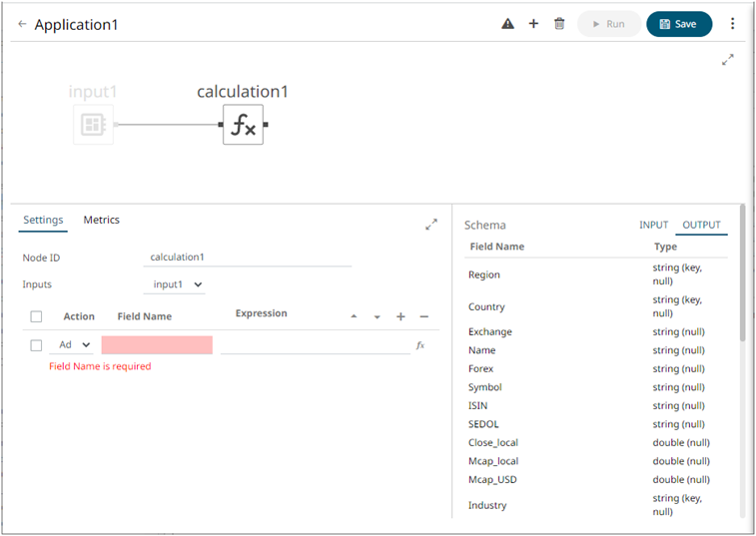Expand the canvas with the expand arrows
Screen dimensions: 756x536
pyautogui.click(x=728, y=60)
